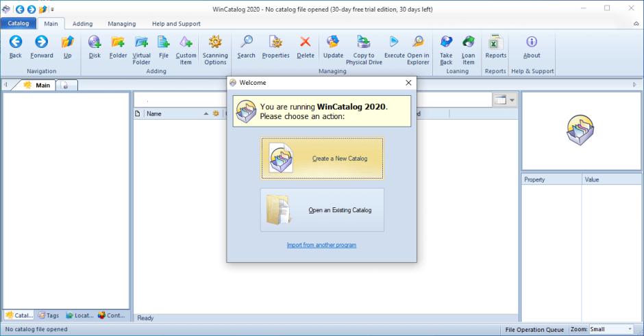Screen dimensions: 644x336
Task: Click the quick access Up folder icon in title bar
Action: [42, 9]
